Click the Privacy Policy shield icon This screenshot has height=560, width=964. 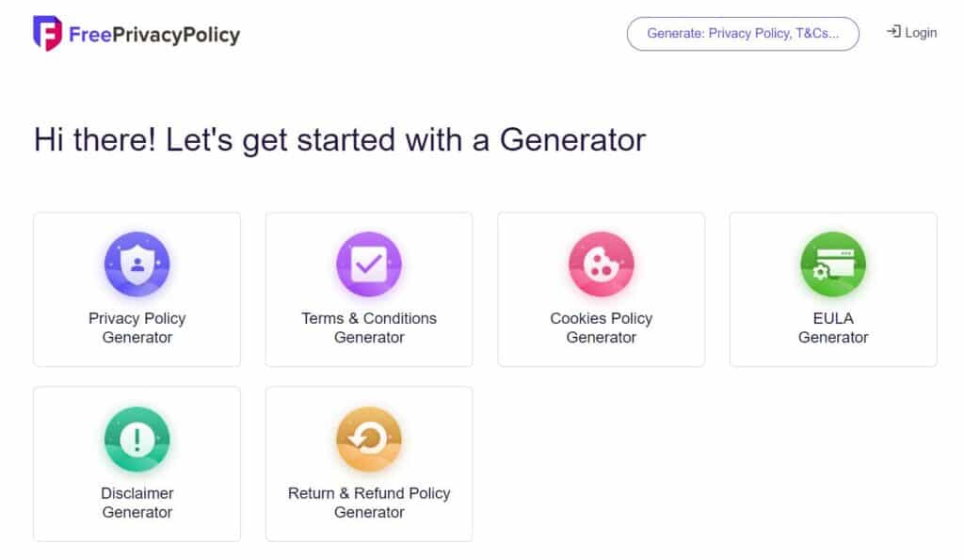[x=137, y=264]
